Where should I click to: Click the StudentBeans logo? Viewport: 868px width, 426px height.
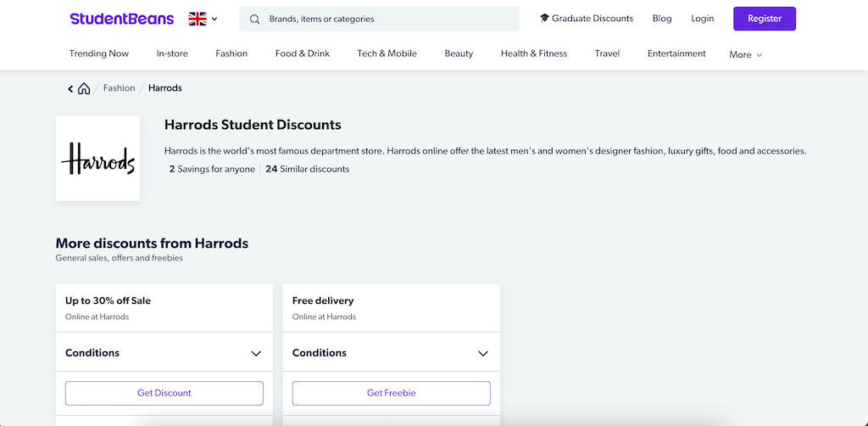[x=122, y=19]
